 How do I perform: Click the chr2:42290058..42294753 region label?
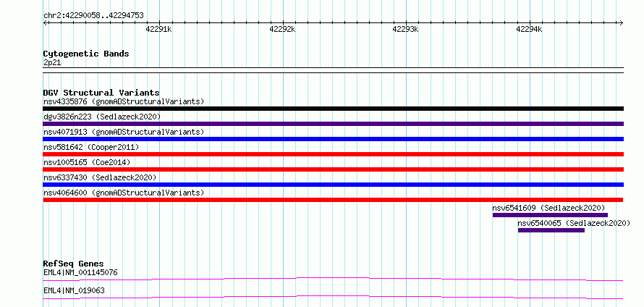[x=93, y=15]
